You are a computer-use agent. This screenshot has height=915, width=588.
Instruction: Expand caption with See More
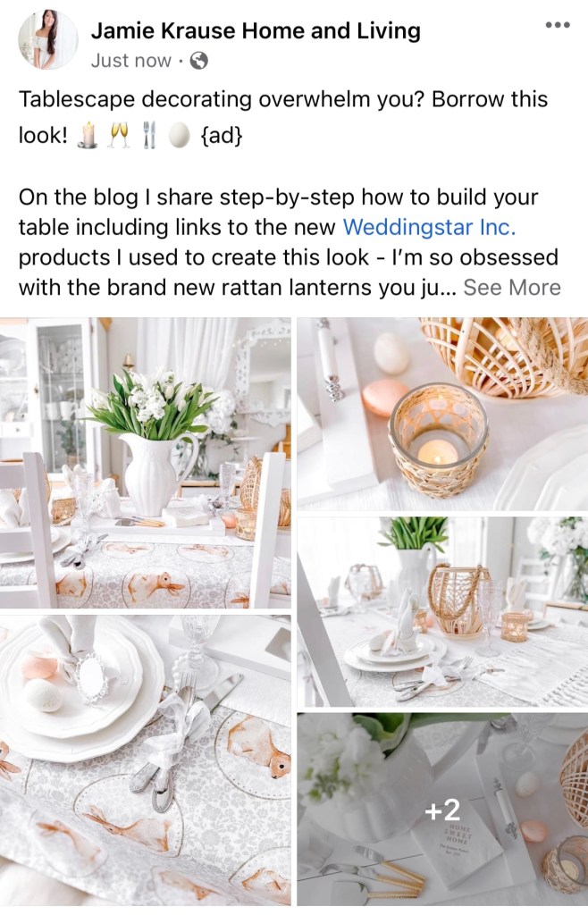511,288
